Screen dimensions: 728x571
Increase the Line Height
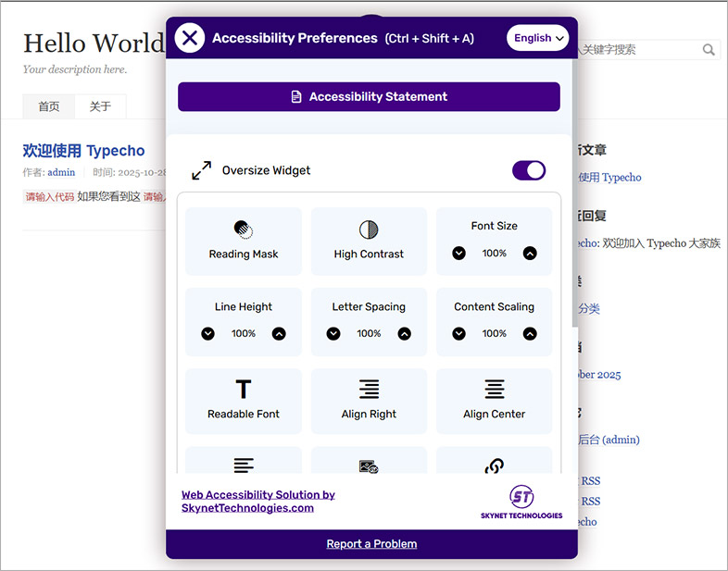[279, 333]
